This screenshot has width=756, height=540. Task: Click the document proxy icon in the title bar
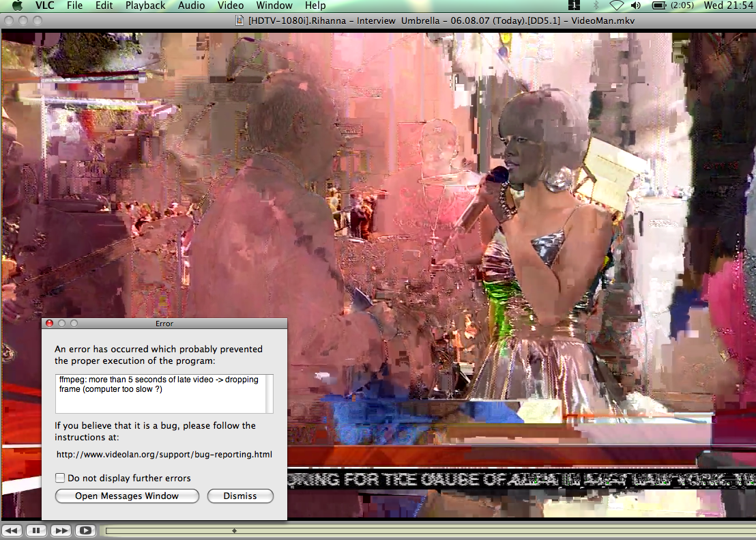(x=239, y=20)
